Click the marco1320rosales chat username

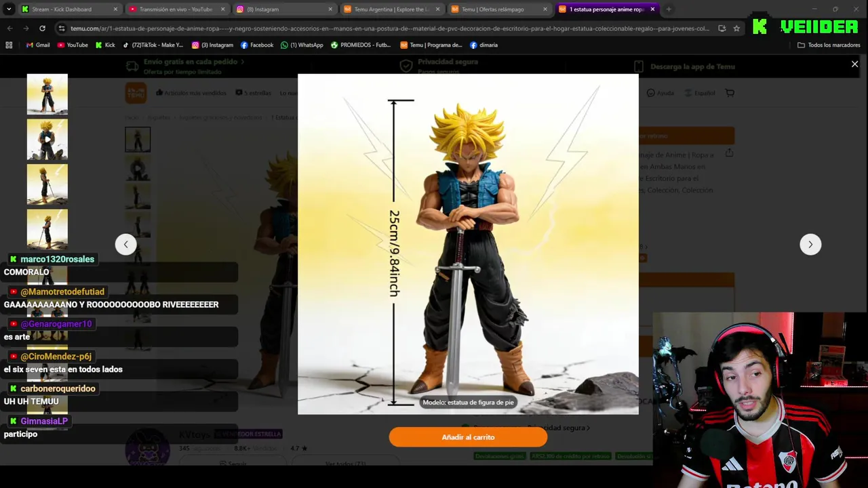(57, 259)
